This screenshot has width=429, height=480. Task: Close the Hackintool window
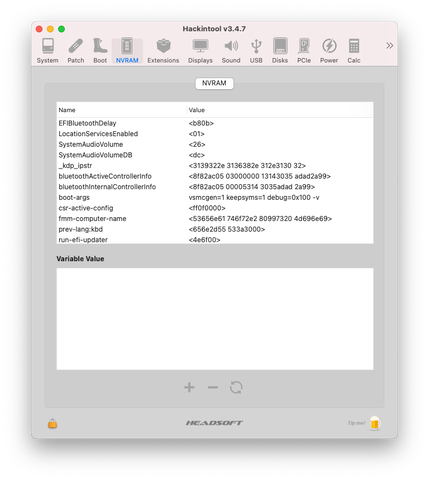[x=39, y=29]
